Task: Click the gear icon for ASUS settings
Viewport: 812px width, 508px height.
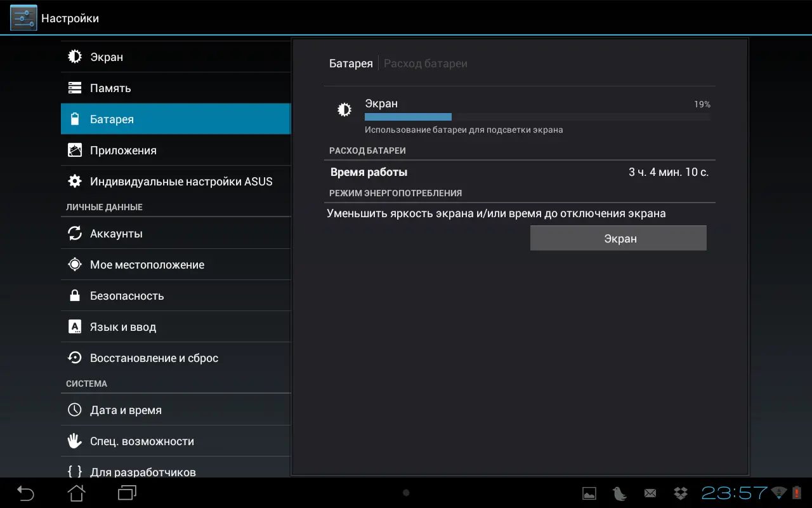Action: pos(75,181)
